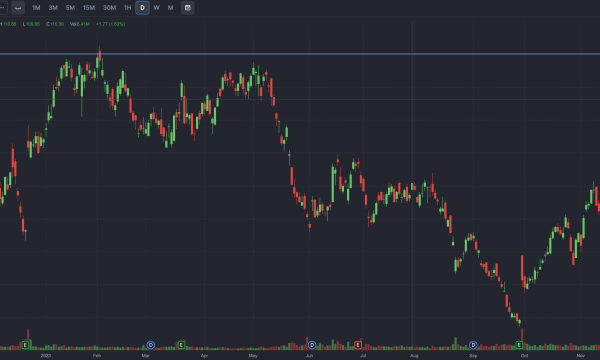This screenshot has width=600, height=360.
Task: Click the green earnings E marker before Apr
Action: click(181, 345)
